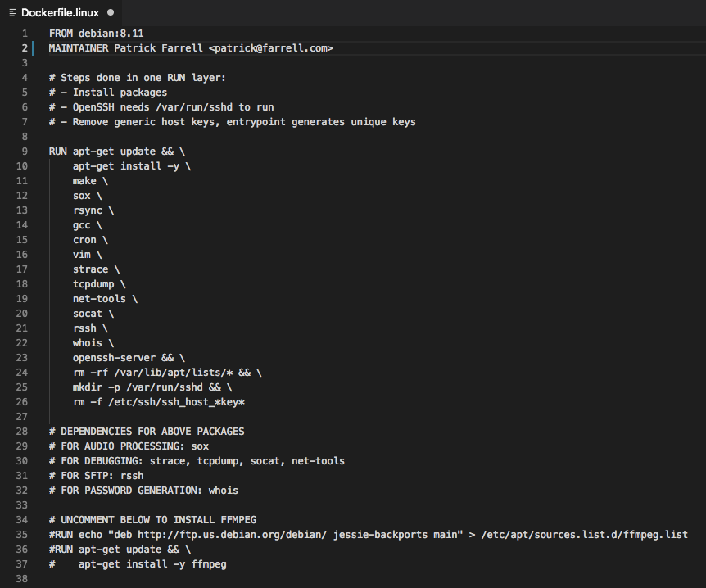Click the DEPENDENCIES FOR ABOVE PACKAGES comment
706x588 pixels.
[x=146, y=431]
